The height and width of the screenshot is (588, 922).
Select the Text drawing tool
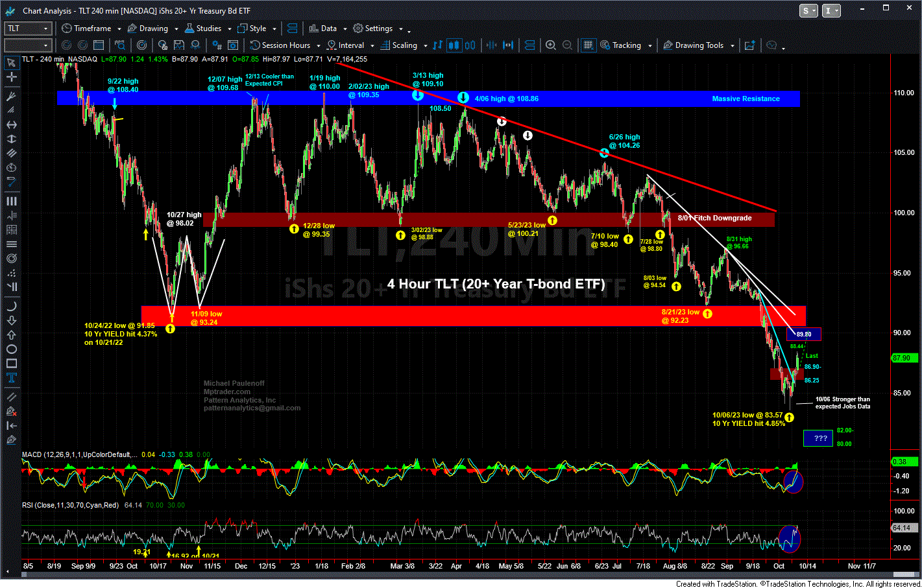point(11,378)
